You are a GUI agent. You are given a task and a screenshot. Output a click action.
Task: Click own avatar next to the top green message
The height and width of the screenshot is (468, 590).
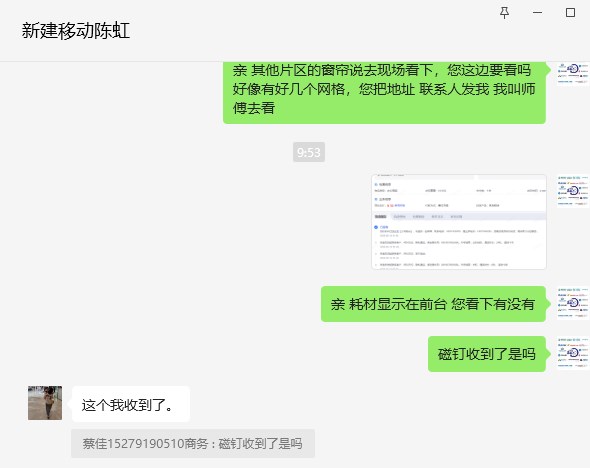(x=573, y=74)
